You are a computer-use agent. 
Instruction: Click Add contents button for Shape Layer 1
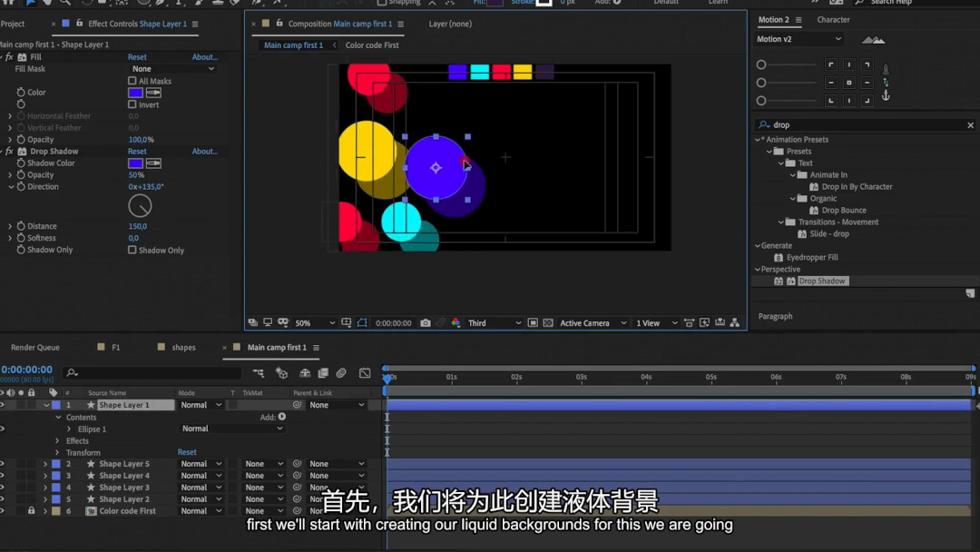pos(282,417)
